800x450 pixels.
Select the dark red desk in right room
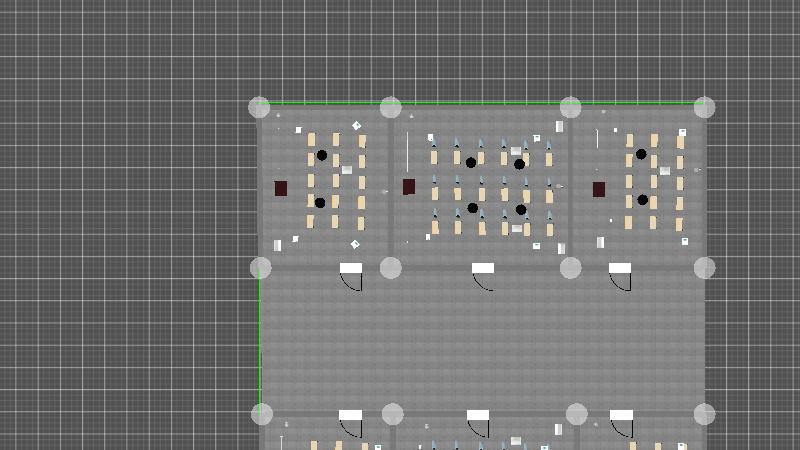point(599,189)
